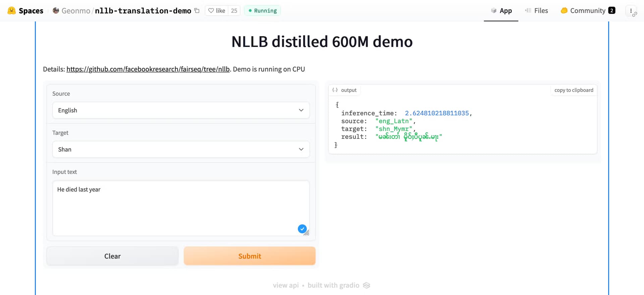Viewport: 644px width, 295px height.
Task: Copy the space name with copy icon
Action: coord(197,11)
